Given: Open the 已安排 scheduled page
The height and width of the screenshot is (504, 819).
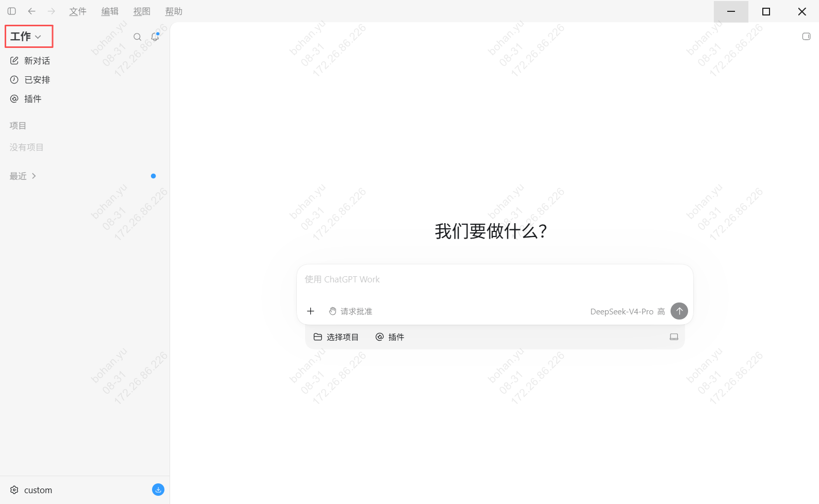Looking at the screenshot, I should tap(30, 80).
